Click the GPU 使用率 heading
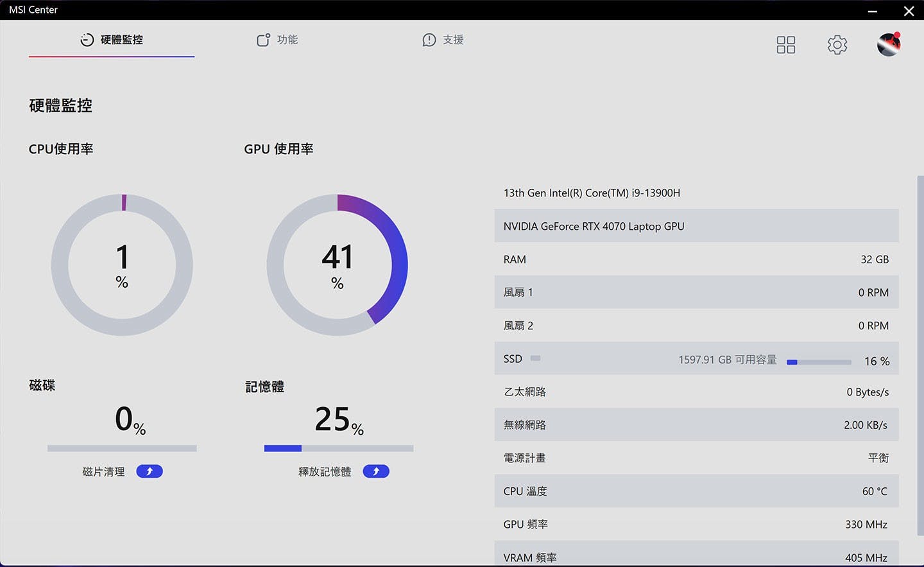The height and width of the screenshot is (567, 924). tap(278, 149)
